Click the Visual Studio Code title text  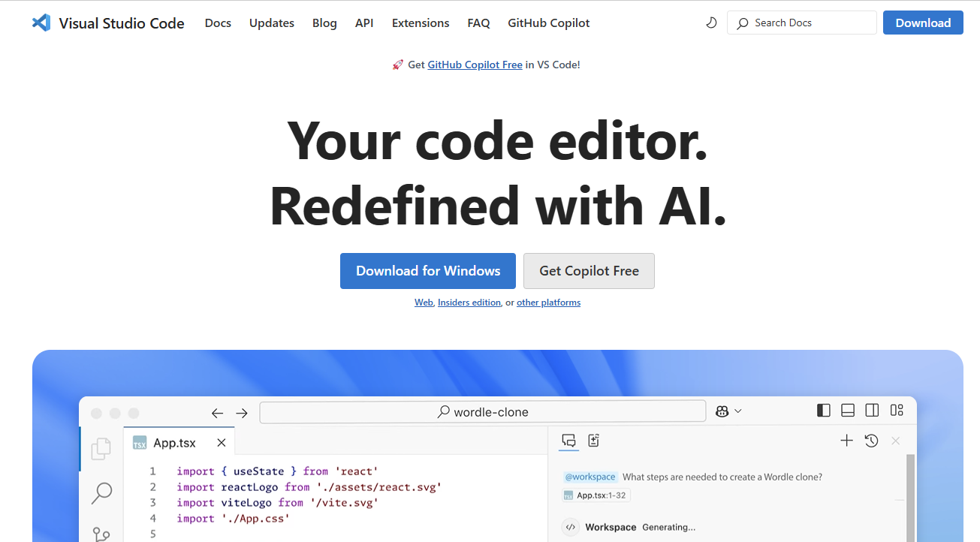122,23
